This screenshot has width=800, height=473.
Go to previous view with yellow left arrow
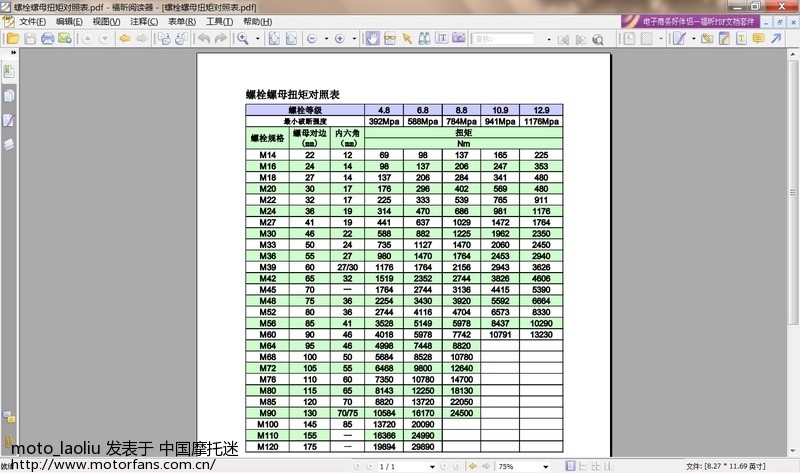point(125,39)
